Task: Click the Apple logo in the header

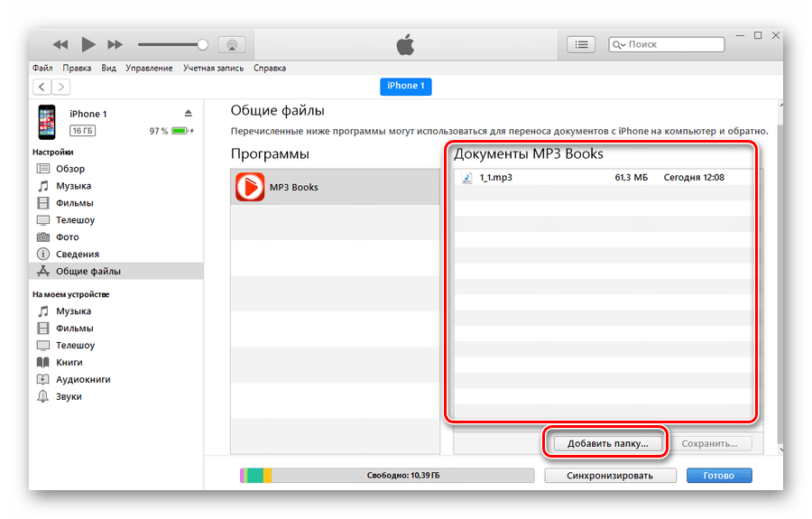Action: [x=405, y=44]
